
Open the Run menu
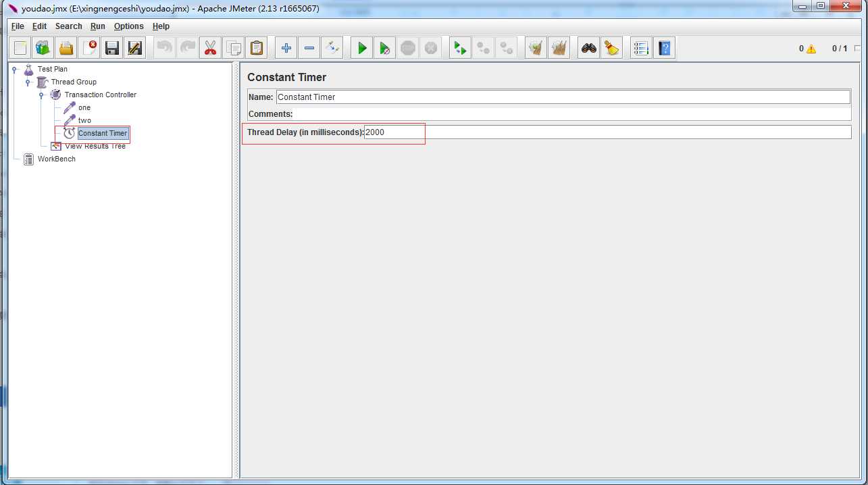(x=98, y=26)
